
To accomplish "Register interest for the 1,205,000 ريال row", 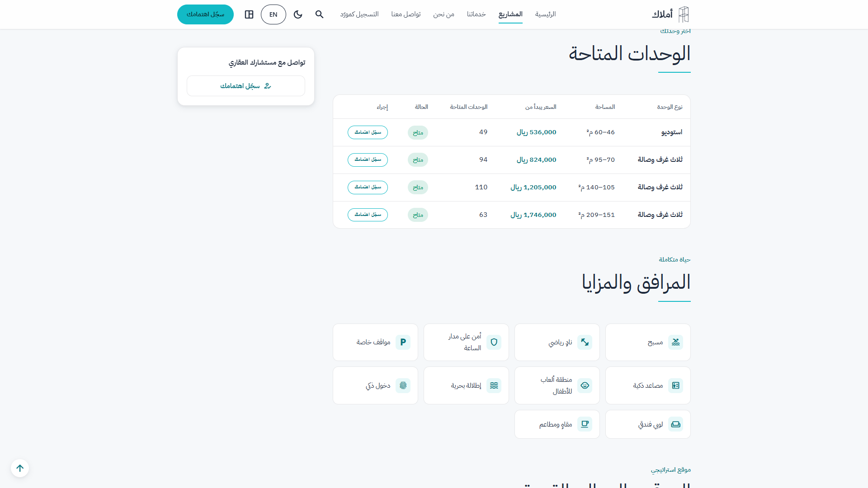I will (x=368, y=188).
